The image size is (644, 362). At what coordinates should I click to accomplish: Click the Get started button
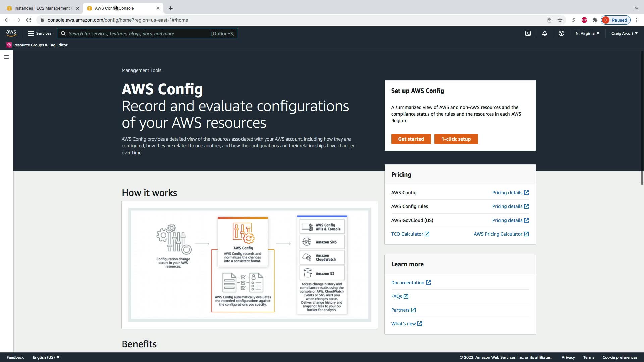coord(411,139)
